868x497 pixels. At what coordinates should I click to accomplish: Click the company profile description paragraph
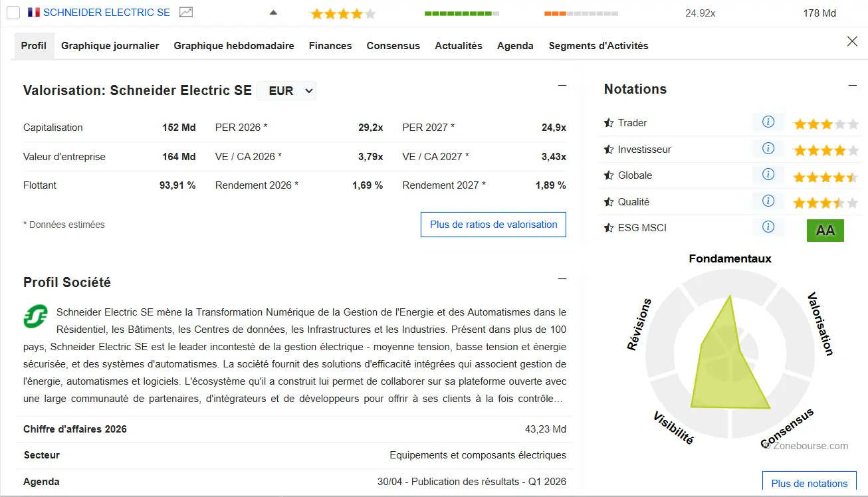pos(294,355)
